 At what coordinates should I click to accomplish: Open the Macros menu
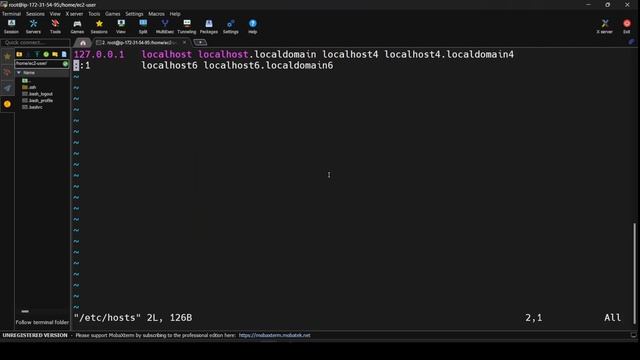pos(156,14)
